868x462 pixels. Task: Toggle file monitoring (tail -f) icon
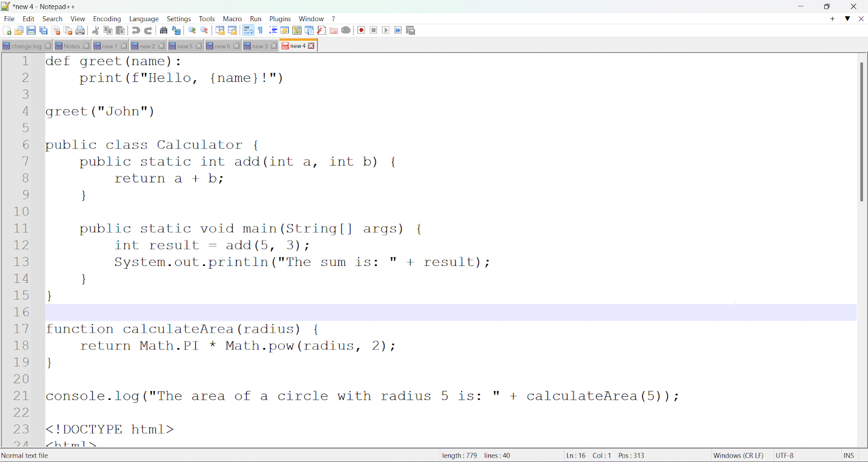click(x=346, y=30)
